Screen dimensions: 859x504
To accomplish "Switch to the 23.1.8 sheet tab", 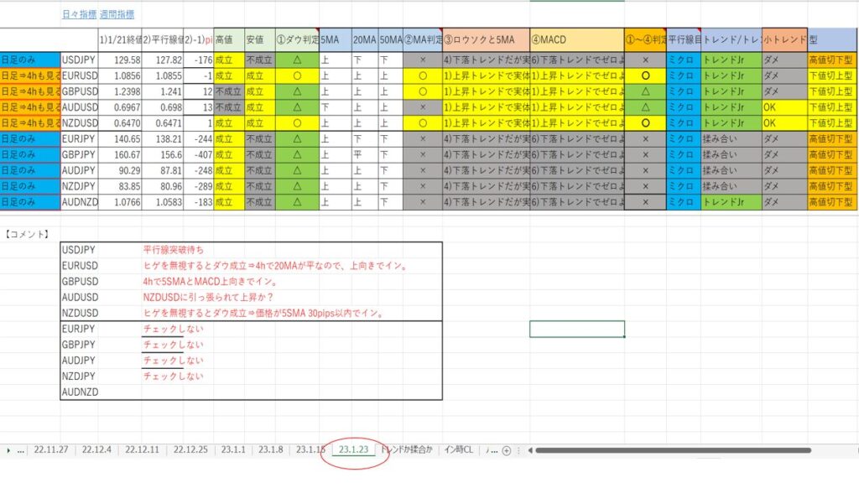I will coord(270,449).
